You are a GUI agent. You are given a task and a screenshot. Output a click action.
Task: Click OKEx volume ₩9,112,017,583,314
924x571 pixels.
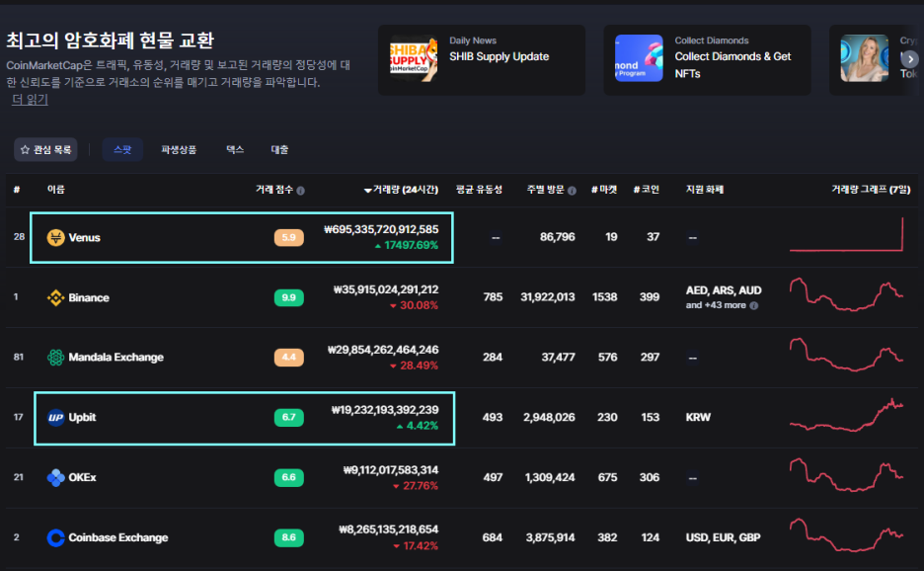[x=391, y=470]
